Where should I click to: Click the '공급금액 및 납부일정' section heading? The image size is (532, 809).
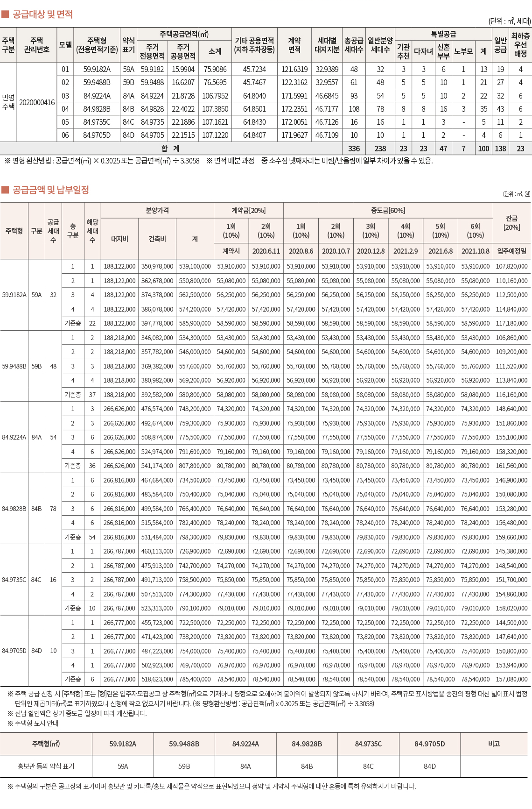(50, 190)
